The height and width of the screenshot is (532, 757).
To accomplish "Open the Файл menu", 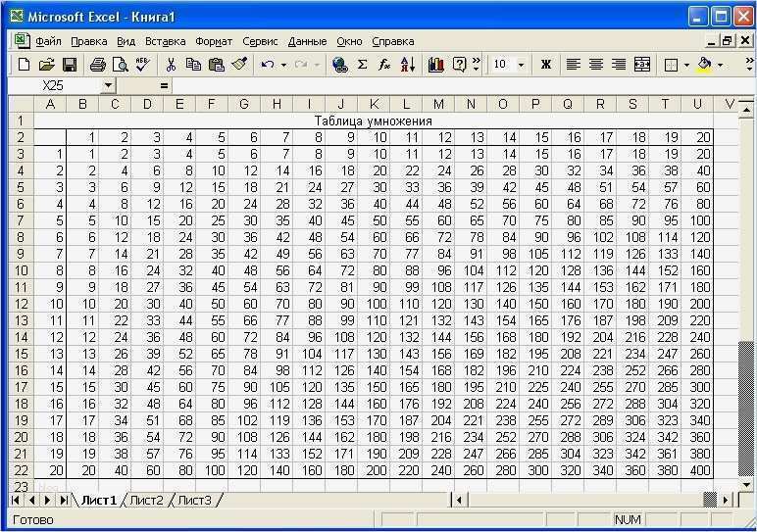I will [x=48, y=41].
